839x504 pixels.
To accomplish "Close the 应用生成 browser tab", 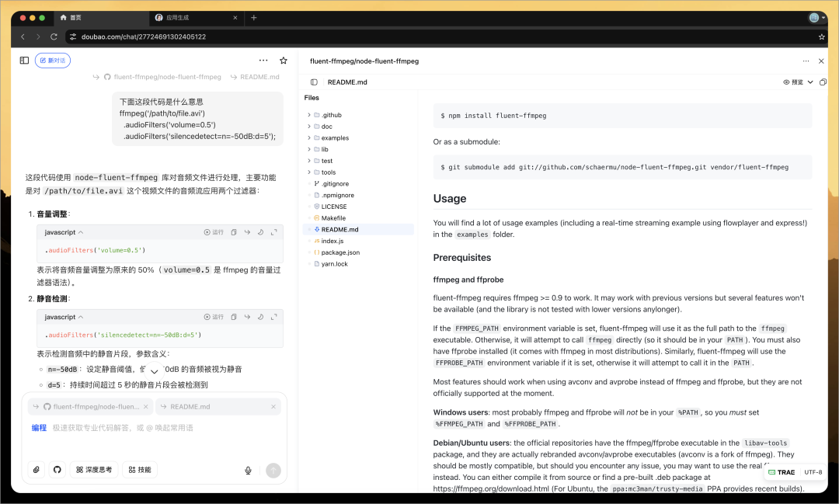I will coord(235,18).
